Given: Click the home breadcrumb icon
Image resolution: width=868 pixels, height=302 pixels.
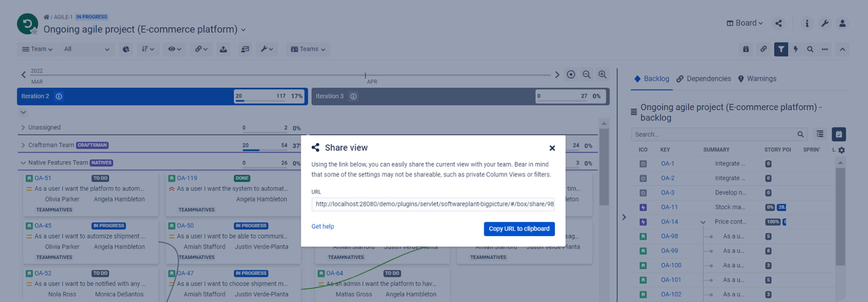Looking at the screenshot, I should click(x=46, y=17).
